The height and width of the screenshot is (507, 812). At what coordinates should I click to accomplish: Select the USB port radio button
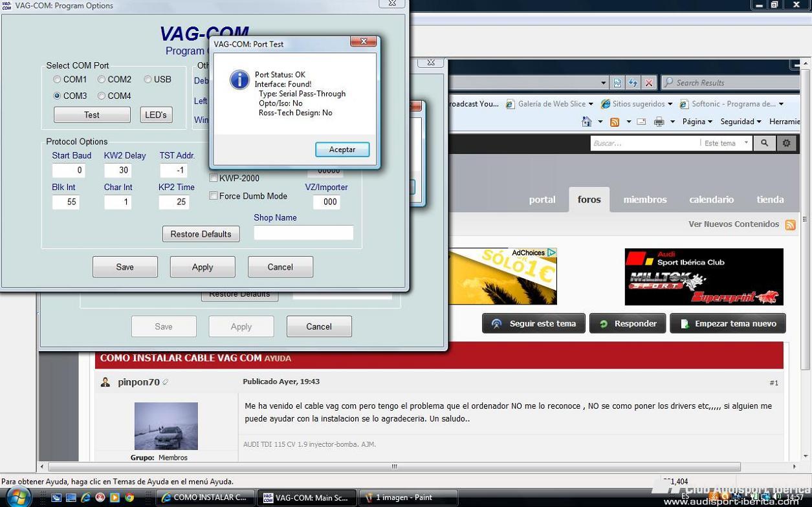[148, 80]
